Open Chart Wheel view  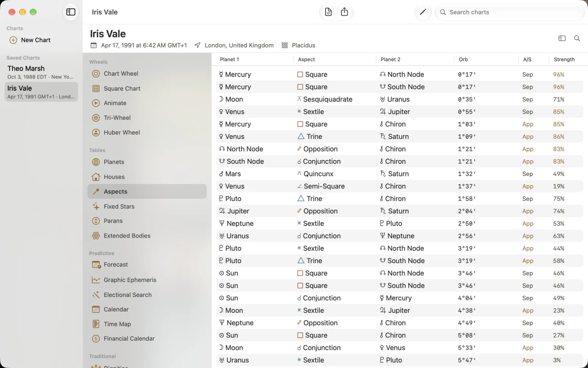pos(147,74)
